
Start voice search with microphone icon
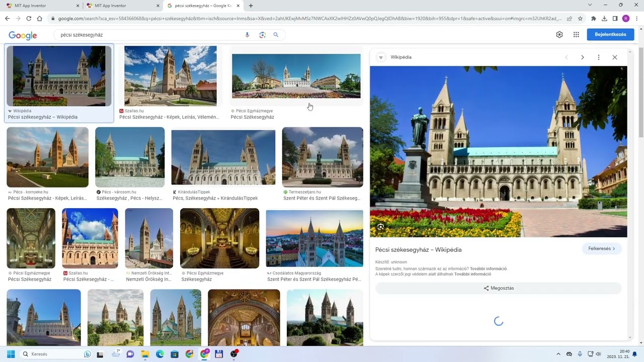[x=247, y=35]
